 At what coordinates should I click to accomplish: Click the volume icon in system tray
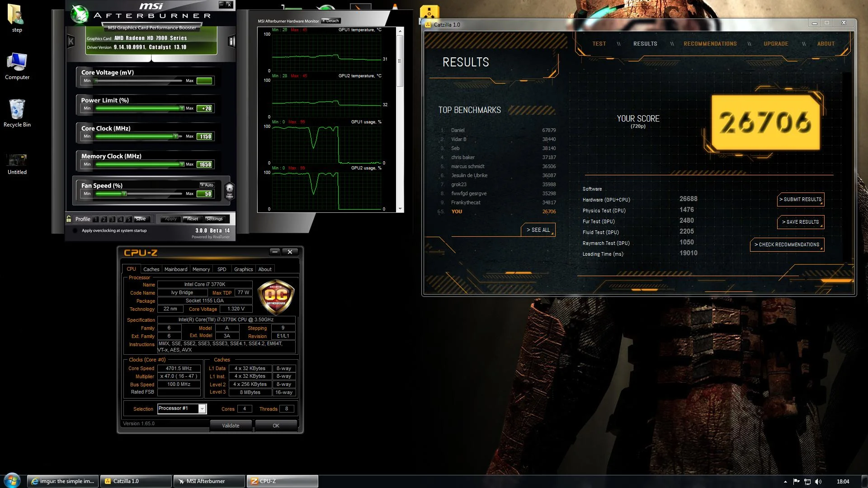click(818, 481)
